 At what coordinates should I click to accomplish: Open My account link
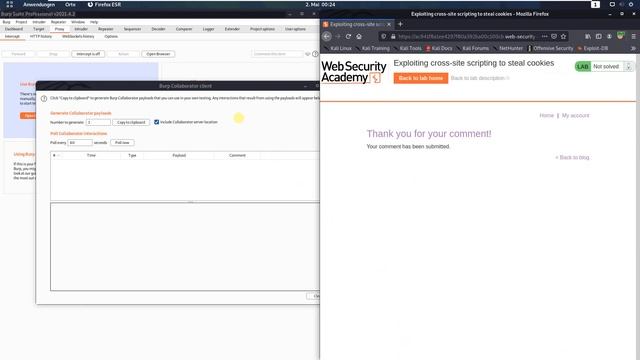(576, 116)
